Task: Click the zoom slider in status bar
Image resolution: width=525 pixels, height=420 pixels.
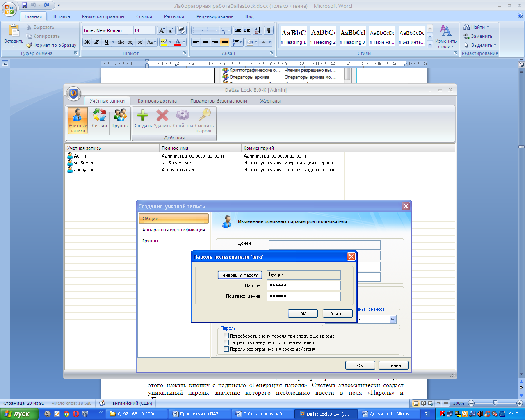Action: click(495, 403)
